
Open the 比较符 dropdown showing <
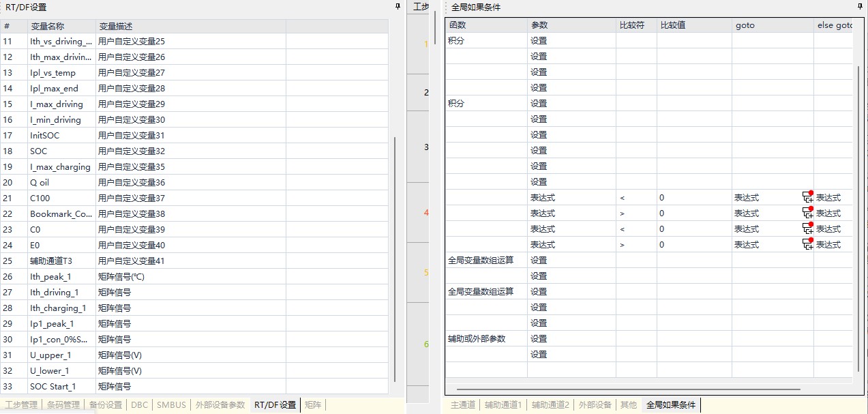pos(634,197)
